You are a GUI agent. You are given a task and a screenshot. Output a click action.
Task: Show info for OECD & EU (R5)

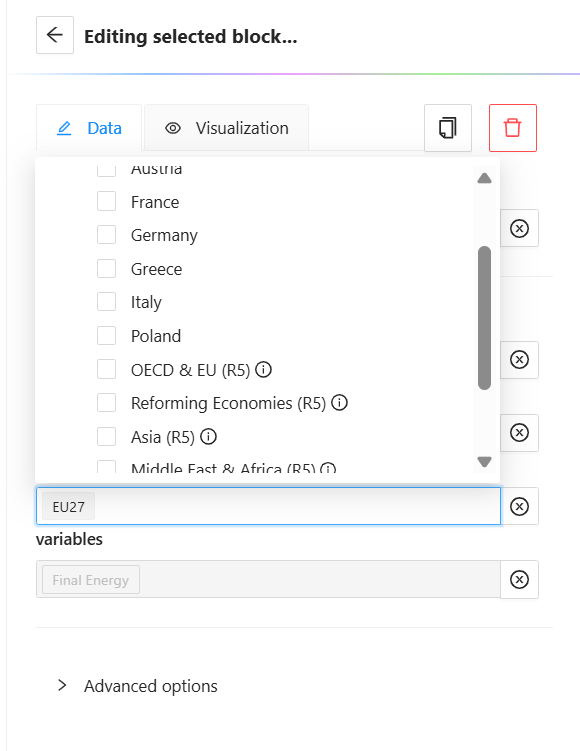(x=263, y=369)
